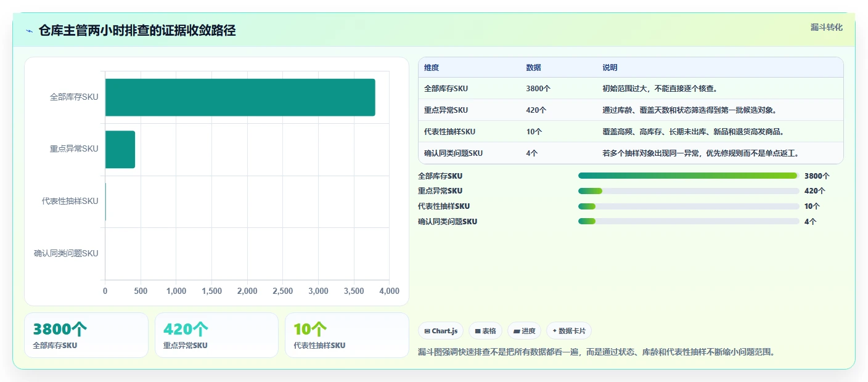The width and height of the screenshot is (868, 382).
Task: Click the 表格 tag chip
Action: [485, 331]
